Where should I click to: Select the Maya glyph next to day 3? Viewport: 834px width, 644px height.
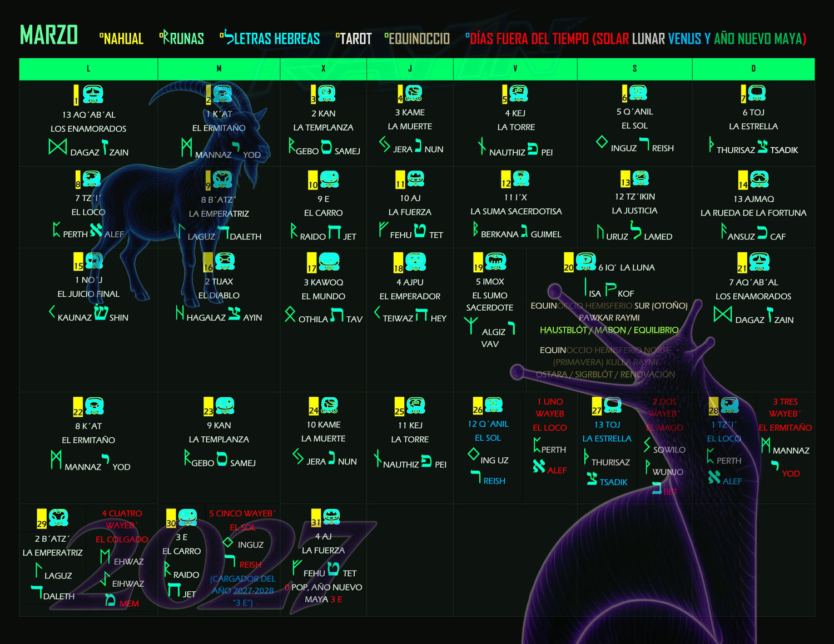coord(326,93)
